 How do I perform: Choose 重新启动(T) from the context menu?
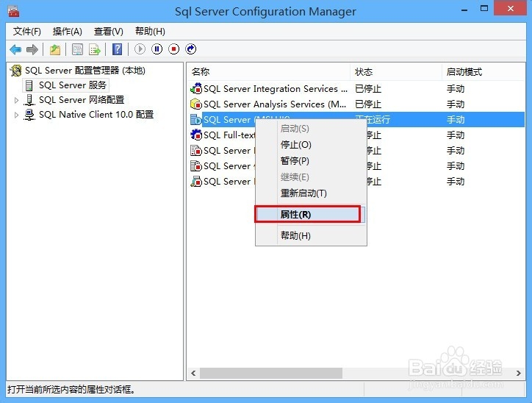tap(311, 193)
